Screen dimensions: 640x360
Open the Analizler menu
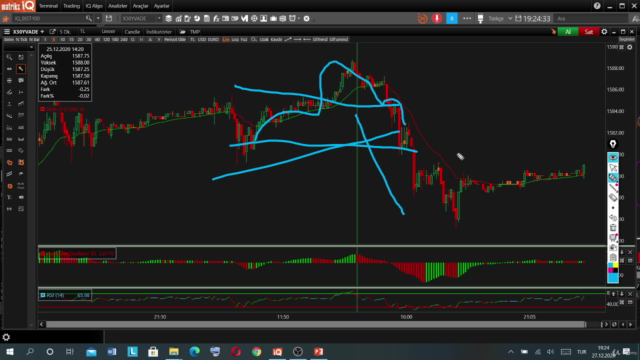pyautogui.click(x=118, y=6)
